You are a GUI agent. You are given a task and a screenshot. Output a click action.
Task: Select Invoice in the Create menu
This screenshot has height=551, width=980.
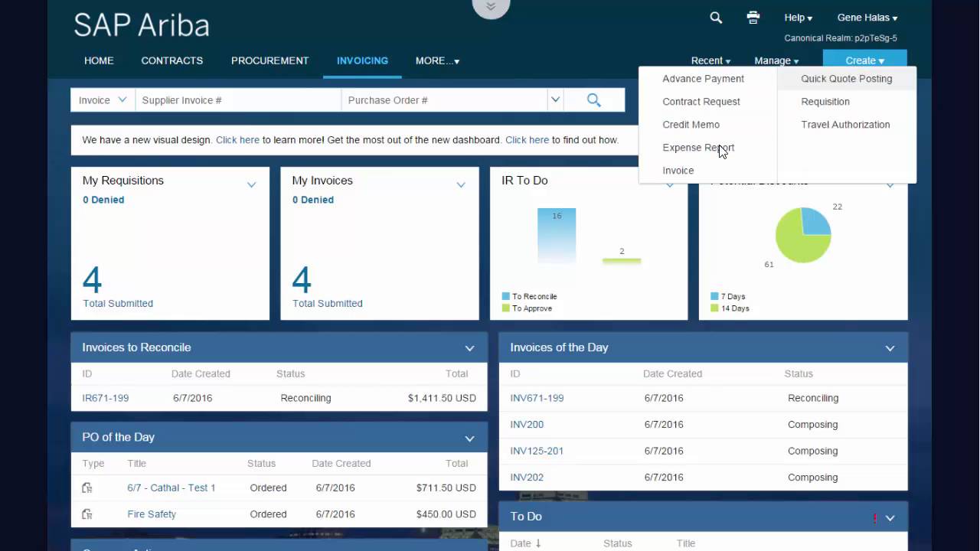coord(678,171)
